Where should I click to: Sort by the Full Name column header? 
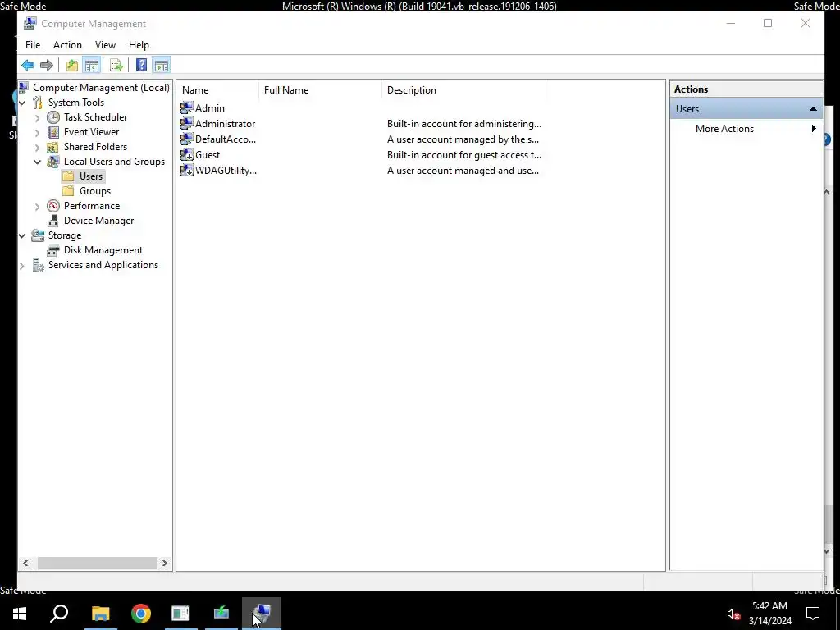tap(320, 90)
